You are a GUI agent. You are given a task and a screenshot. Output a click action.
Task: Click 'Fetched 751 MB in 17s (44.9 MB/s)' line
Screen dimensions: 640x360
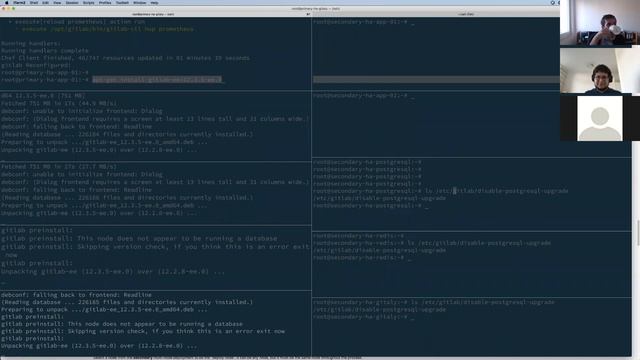click(59, 103)
